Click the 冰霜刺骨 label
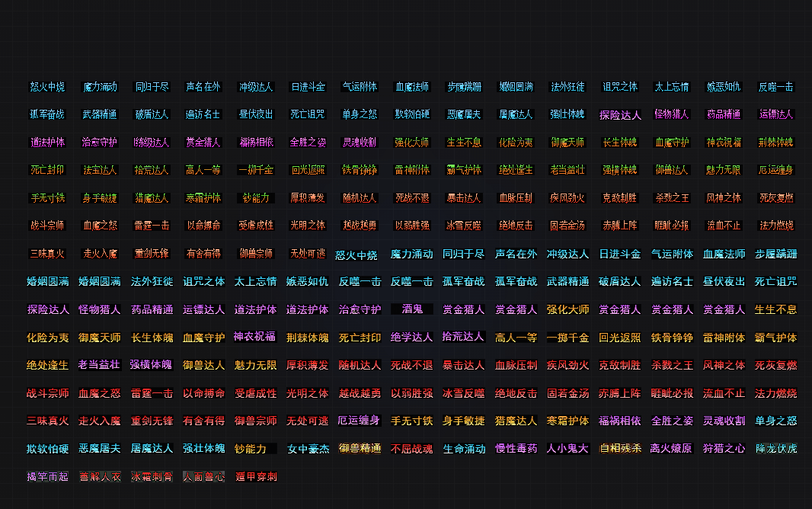The image size is (812, 509). [152, 475]
